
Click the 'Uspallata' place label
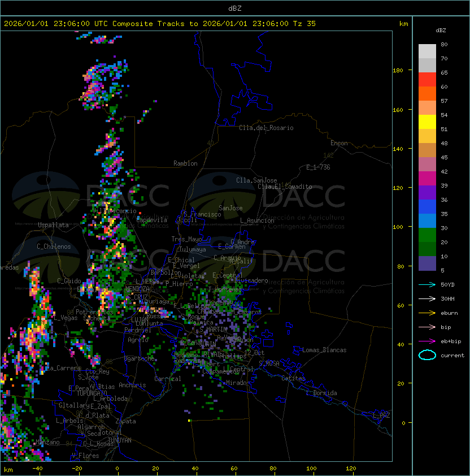54,225
